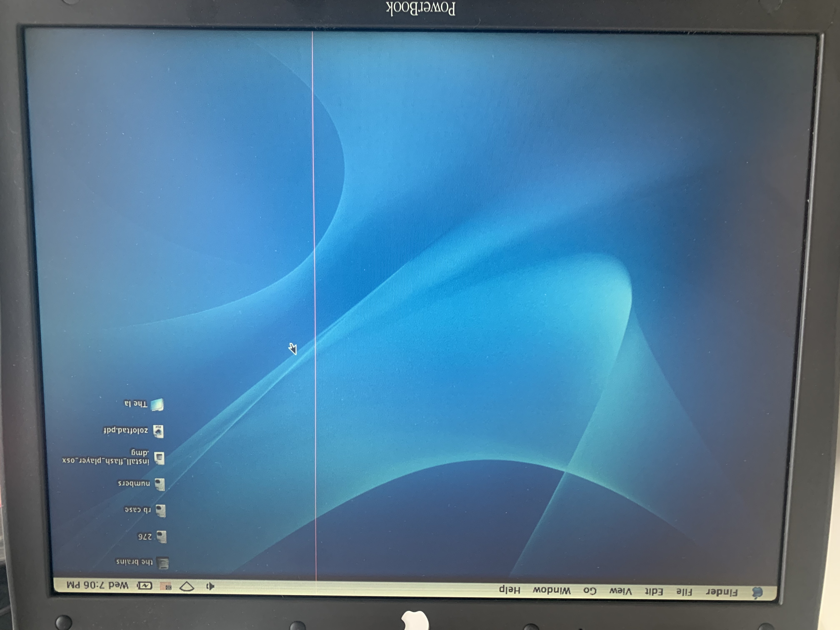The height and width of the screenshot is (630, 840).
Task: Open the US flag input menu
Action: [x=166, y=586]
